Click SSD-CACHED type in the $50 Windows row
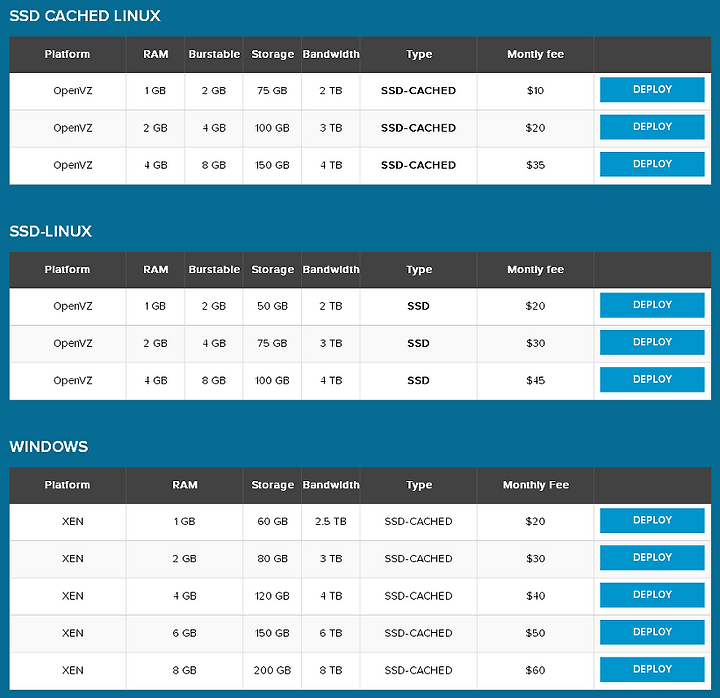The image size is (720, 698). point(418,633)
